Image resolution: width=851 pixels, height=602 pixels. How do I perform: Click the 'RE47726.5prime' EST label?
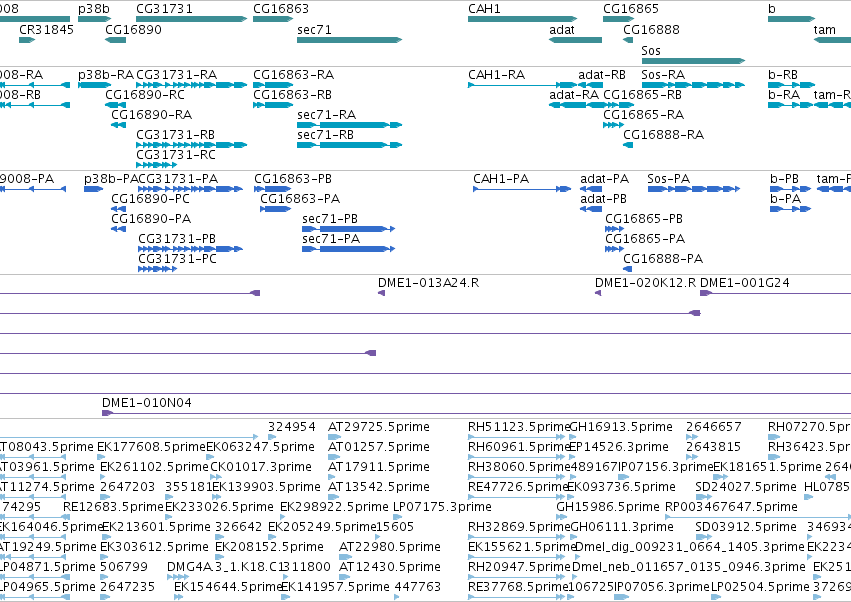click(518, 487)
